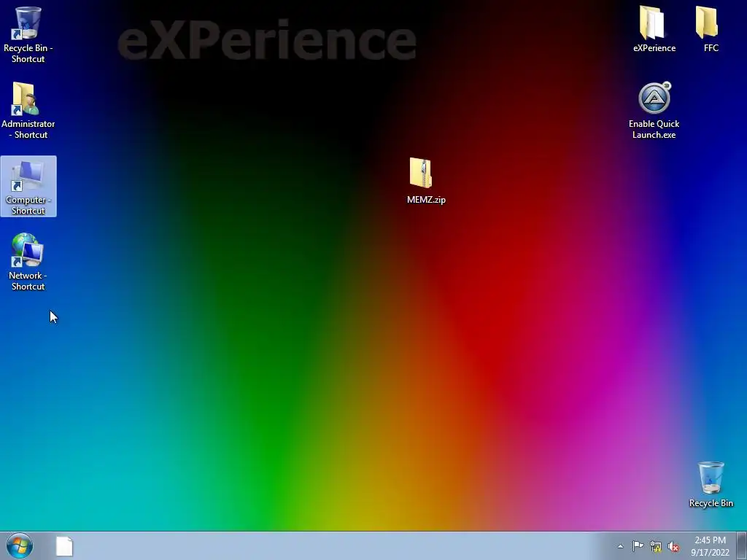Select Enable Quick Launch.exe
Screen dimensions: 747x560
654,111
